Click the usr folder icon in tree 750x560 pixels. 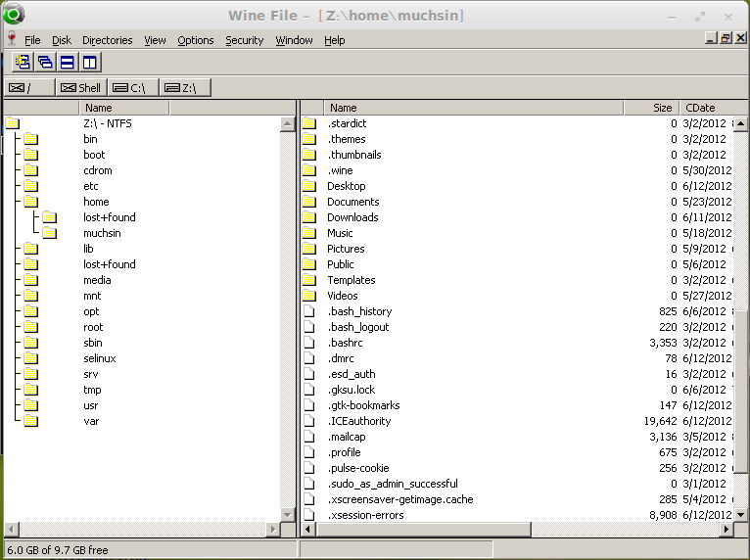click(31, 405)
